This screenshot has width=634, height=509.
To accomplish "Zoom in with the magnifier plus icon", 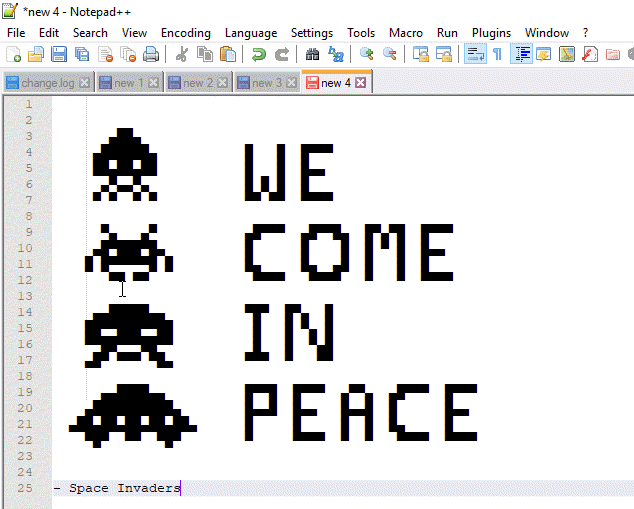I will [366, 54].
